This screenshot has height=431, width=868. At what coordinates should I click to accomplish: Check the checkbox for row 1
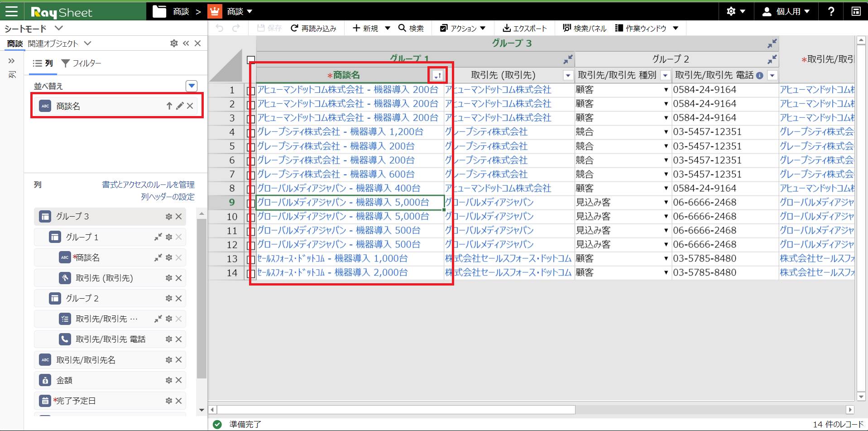click(251, 91)
